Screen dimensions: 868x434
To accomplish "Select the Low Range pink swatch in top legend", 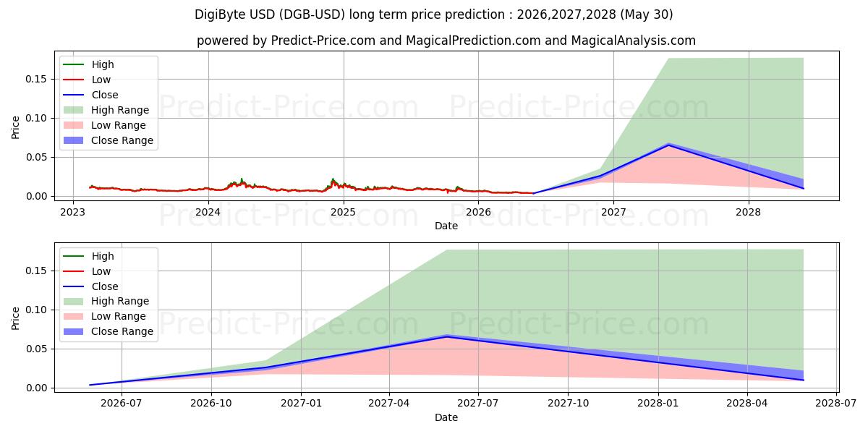I will (x=75, y=125).
